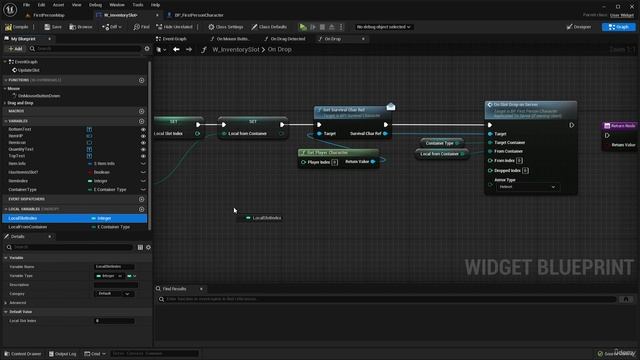Open the Cmd console type dropdown

95,353
